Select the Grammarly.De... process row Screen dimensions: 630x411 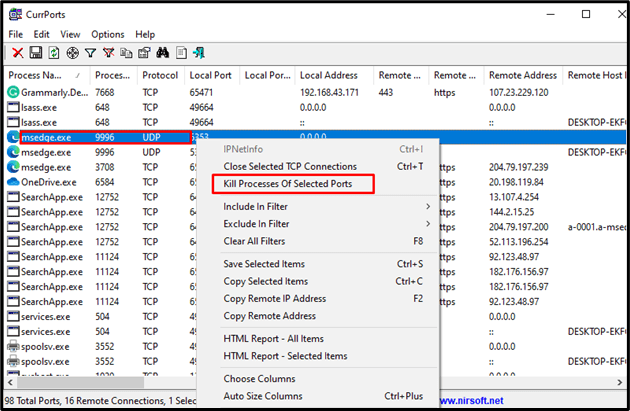coord(315,92)
